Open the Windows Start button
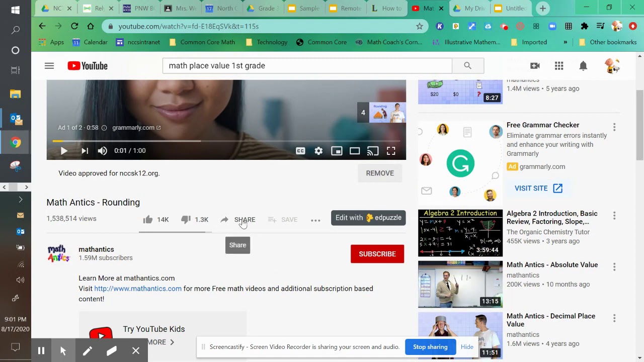This screenshot has height=362, width=644. coord(15,10)
